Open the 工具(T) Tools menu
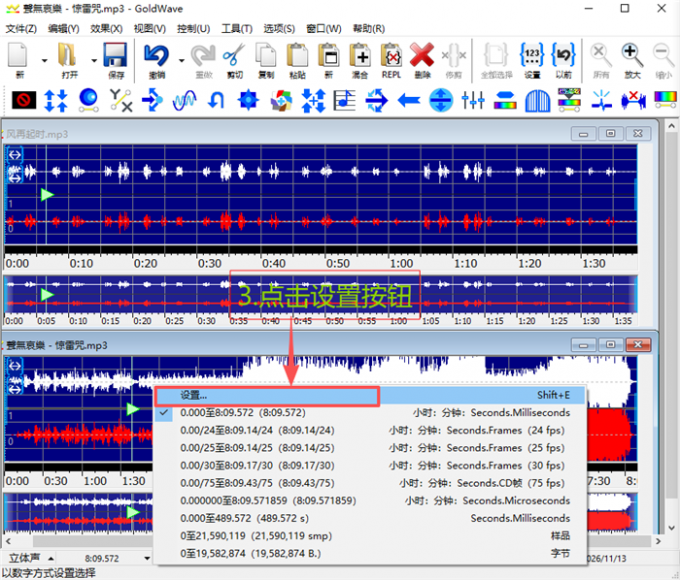Image resolution: width=680 pixels, height=580 pixels. pos(236,28)
